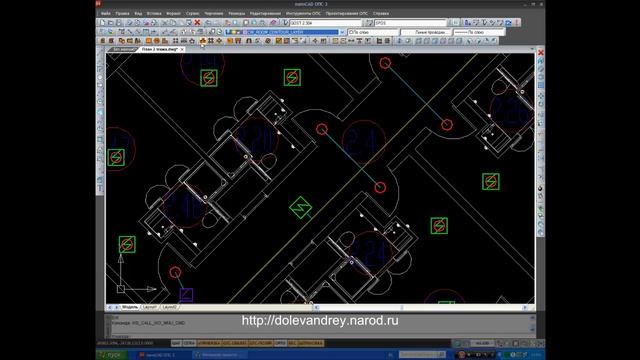The height and width of the screenshot is (360, 640).
Task: Open the Справка menu
Action: click(381, 13)
